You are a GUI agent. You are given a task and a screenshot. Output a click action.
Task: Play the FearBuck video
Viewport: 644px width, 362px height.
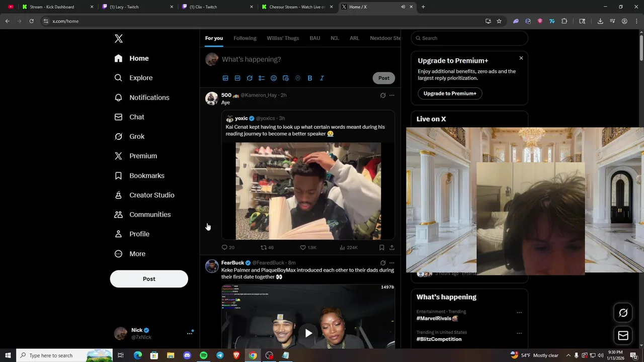(308, 333)
